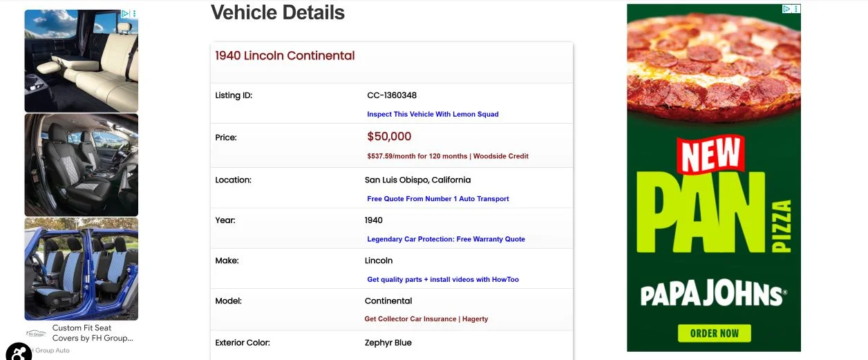Screen dimensions: 868x360
Task: Open the three-dot menu on pizza ad
Action: (x=796, y=9)
